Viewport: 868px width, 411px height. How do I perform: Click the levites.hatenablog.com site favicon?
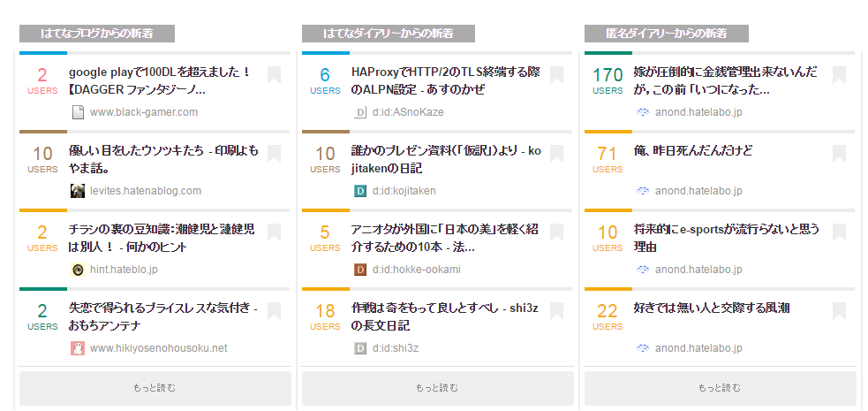78,191
